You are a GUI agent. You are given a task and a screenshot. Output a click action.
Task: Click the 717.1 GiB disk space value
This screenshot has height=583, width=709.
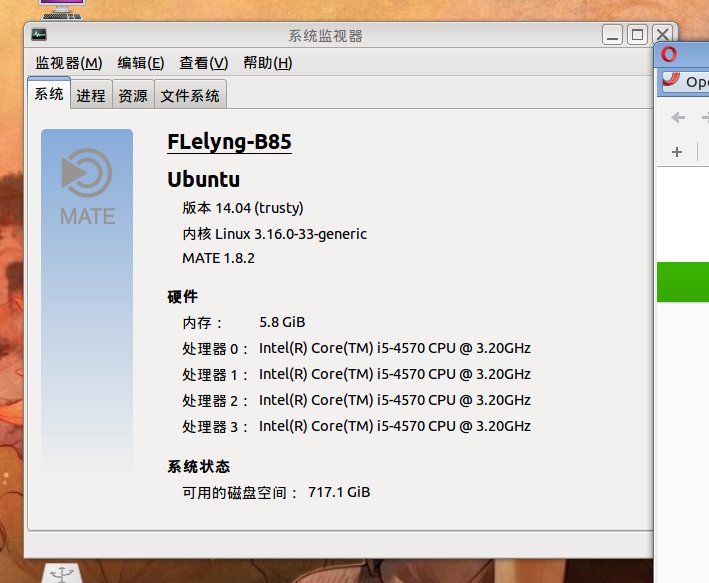click(x=339, y=492)
